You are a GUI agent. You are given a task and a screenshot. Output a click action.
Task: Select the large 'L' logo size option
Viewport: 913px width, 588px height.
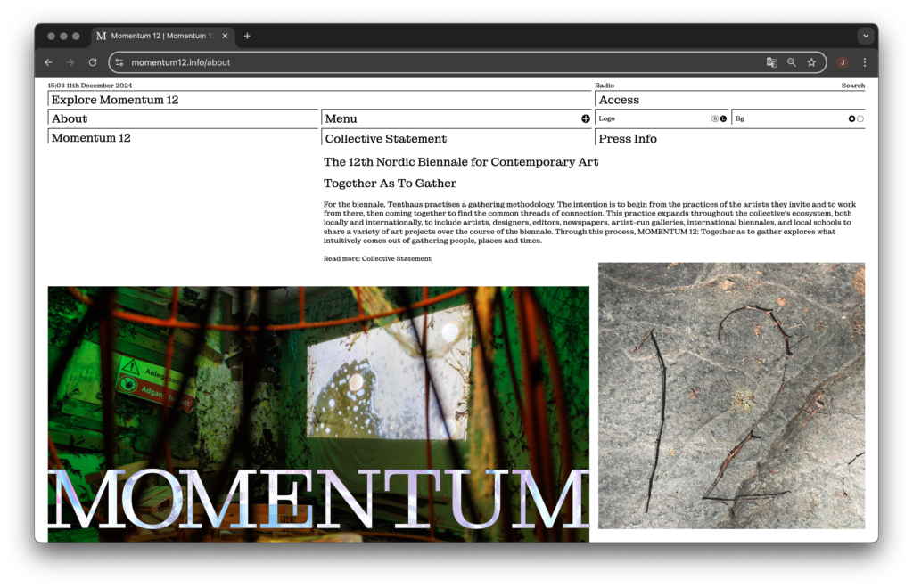click(x=723, y=118)
